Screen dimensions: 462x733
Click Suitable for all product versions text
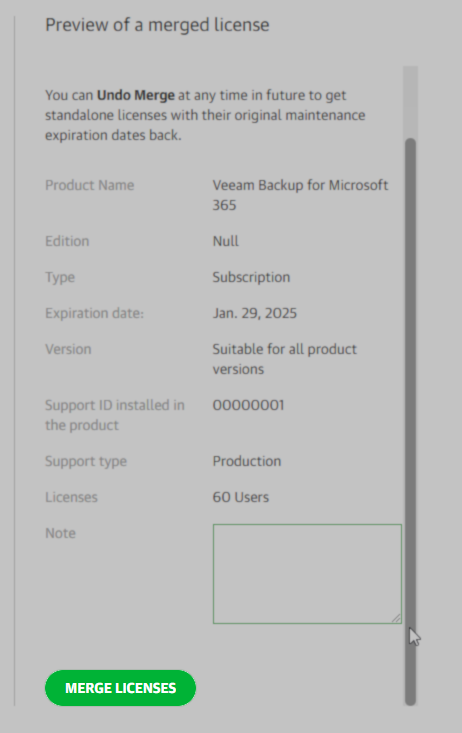pyautogui.click(x=284, y=359)
